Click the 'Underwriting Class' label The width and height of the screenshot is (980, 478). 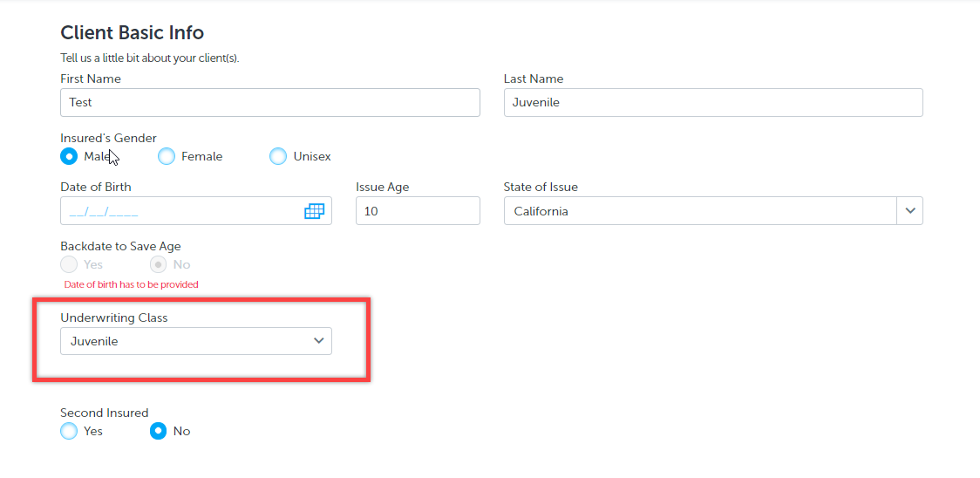pyautogui.click(x=114, y=318)
